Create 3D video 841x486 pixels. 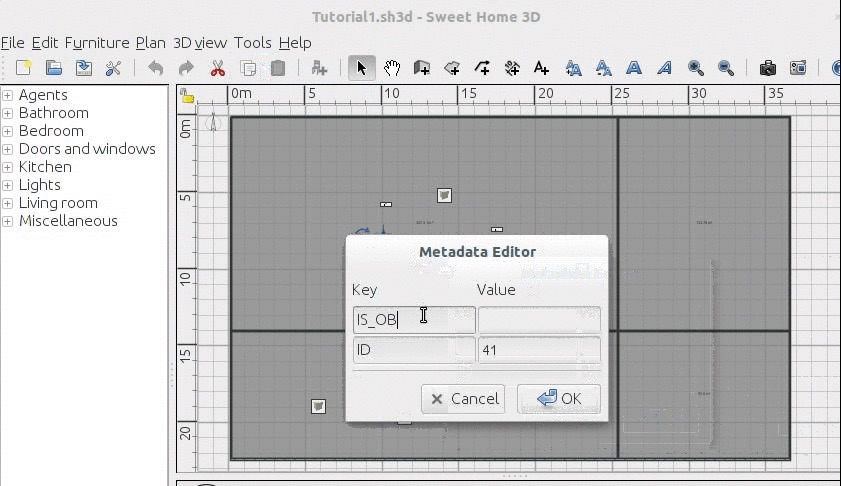(798, 68)
